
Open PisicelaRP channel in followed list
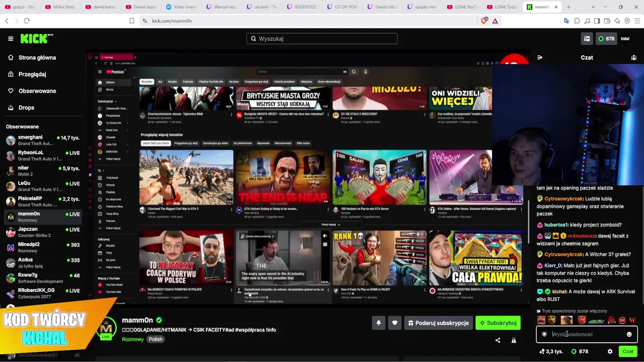click(x=43, y=202)
